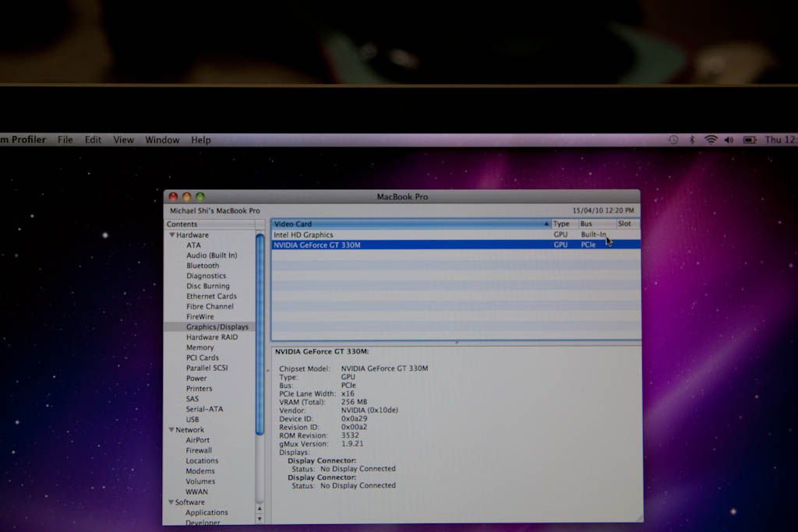798x532 pixels.
Task: Select Hardware RAID in the sidebar
Action: 212,337
